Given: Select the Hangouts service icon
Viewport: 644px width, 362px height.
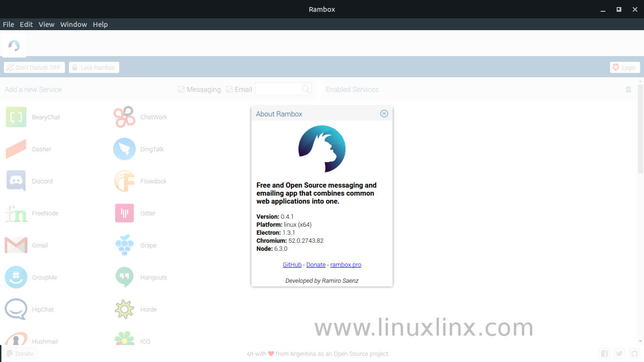Looking at the screenshot, I should [124, 277].
